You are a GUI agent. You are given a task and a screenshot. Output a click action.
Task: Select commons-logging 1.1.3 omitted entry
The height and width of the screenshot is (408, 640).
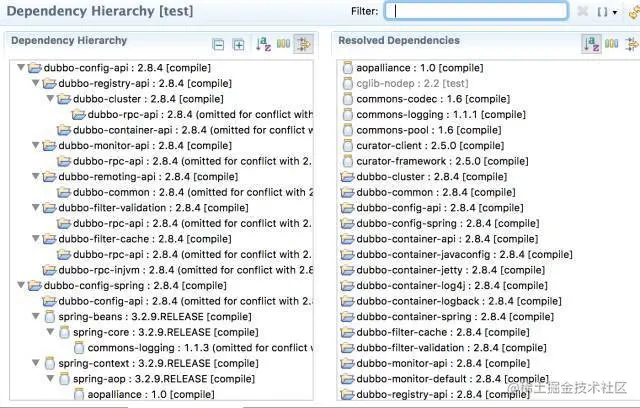(x=193, y=348)
